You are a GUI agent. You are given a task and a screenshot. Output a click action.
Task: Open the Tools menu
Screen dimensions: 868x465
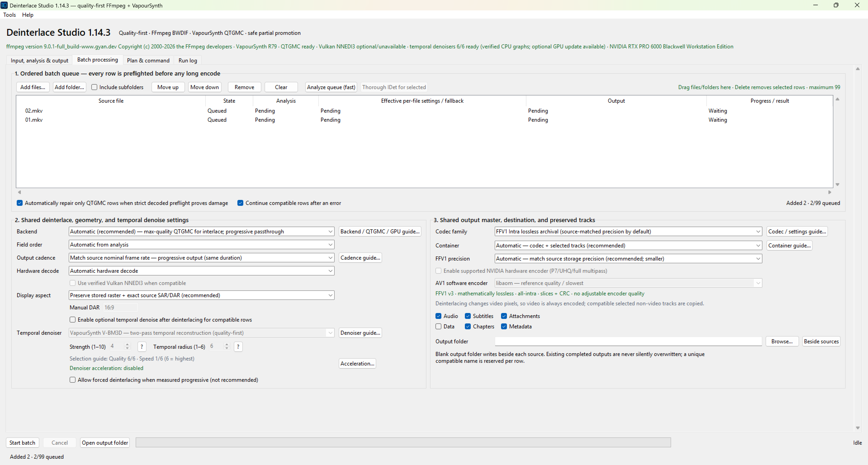(x=9, y=15)
